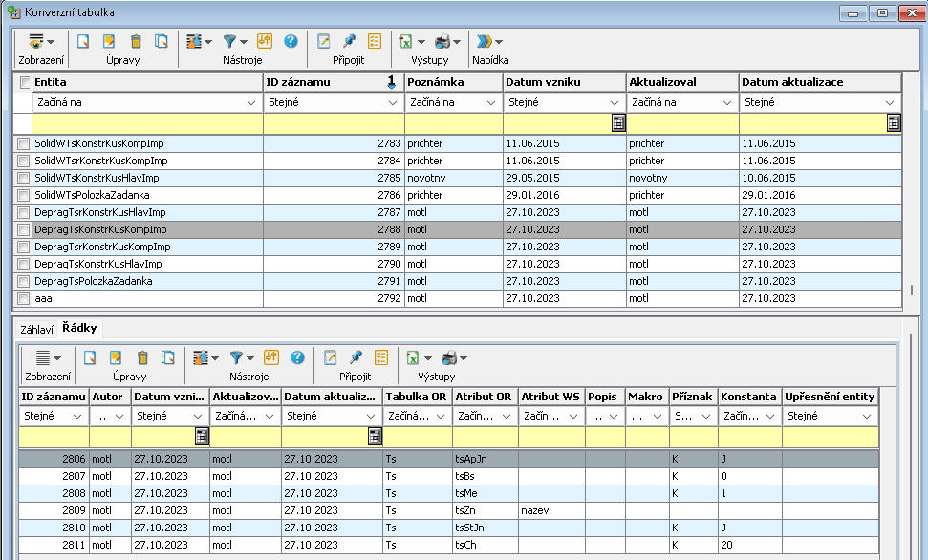The image size is (928, 560).
Task: Open the Nabídka dropdown arrow
Action: [499, 42]
